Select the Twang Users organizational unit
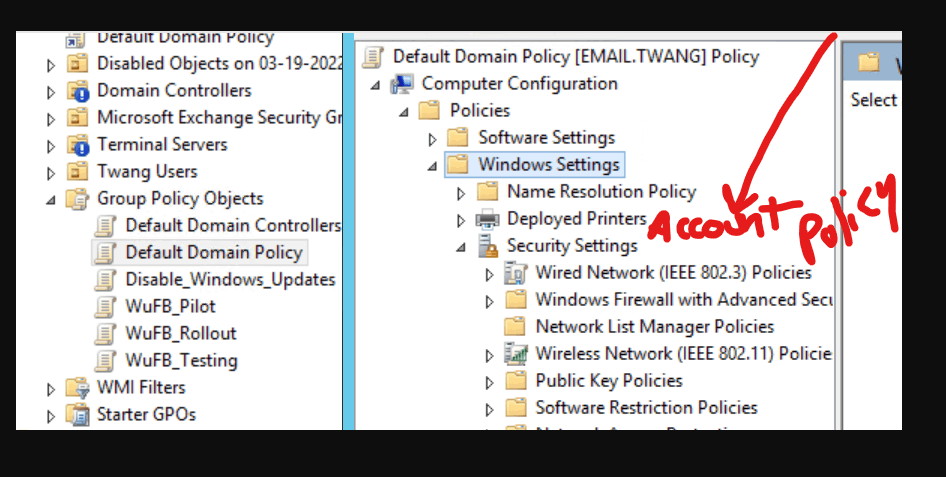 point(147,172)
